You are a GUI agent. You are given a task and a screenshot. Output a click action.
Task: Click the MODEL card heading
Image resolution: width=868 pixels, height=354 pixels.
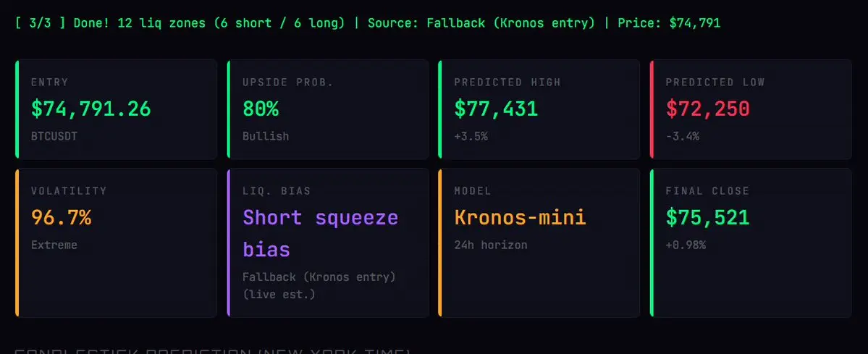pos(472,191)
